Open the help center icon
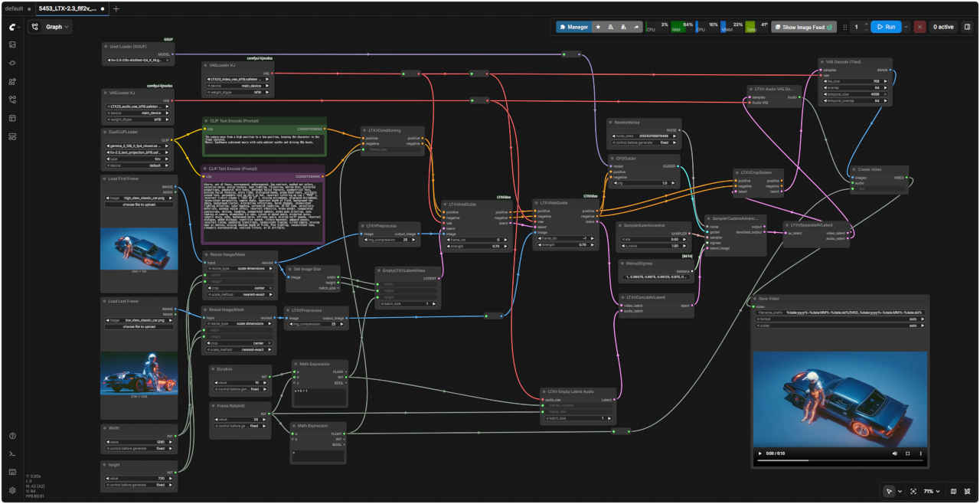The height and width of the screenshot is (504, 980). pos(12,436)
